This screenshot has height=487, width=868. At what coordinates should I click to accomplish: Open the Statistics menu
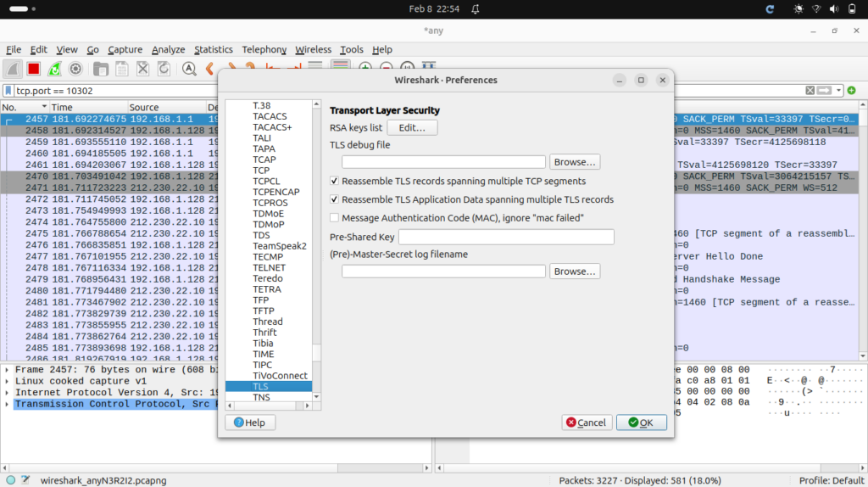pyautogui.click(x=213, y=49)
